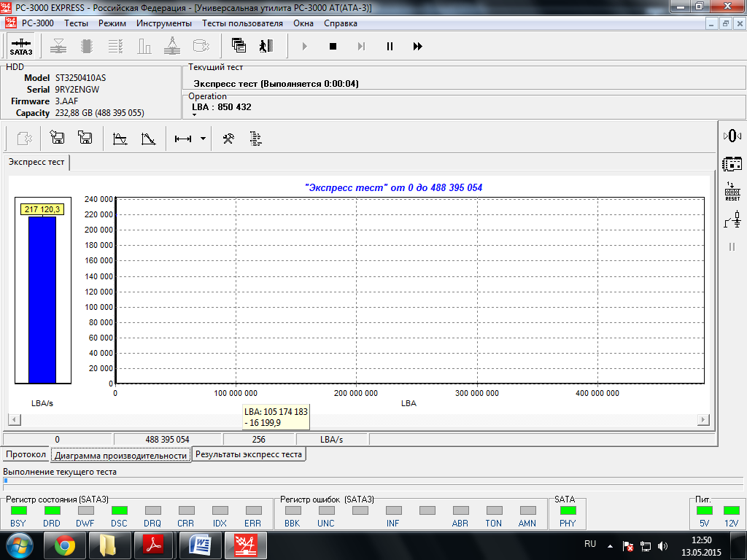This screenshot has height=560, width=747.
Task: Select the Экспресс тест tab
Action: click(36, 162)
